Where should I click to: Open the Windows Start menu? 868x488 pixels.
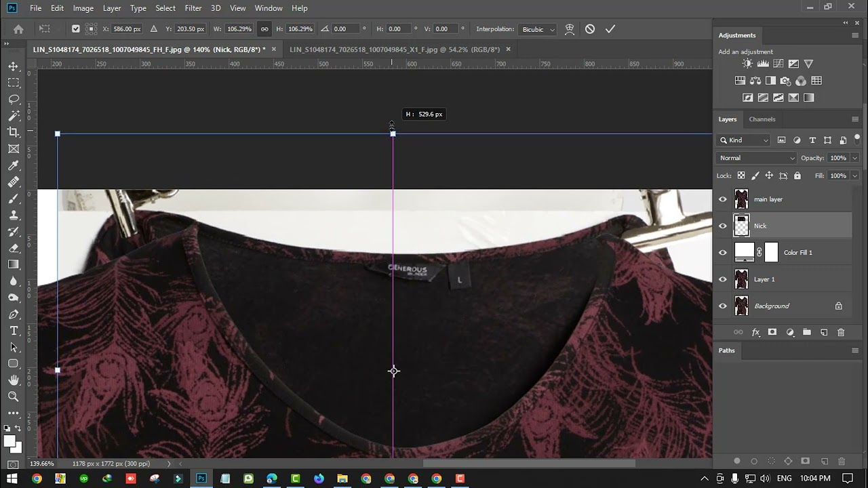click(12, 479)
